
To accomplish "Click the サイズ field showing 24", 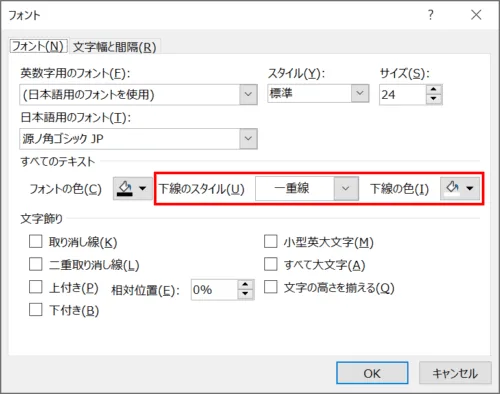I will pyautogui.click(x=403, y=95).
